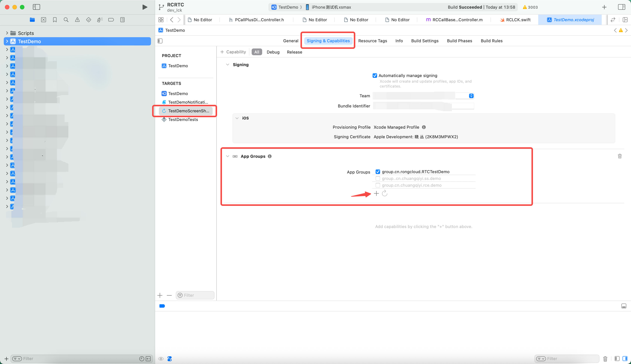
Task: Toggle the variables view in debug area
Action: click(x=617, y=359)
